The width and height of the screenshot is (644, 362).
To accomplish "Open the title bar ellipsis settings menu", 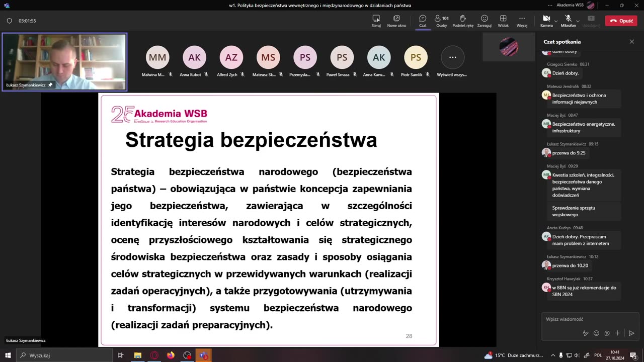I will (x=550, y=5).
